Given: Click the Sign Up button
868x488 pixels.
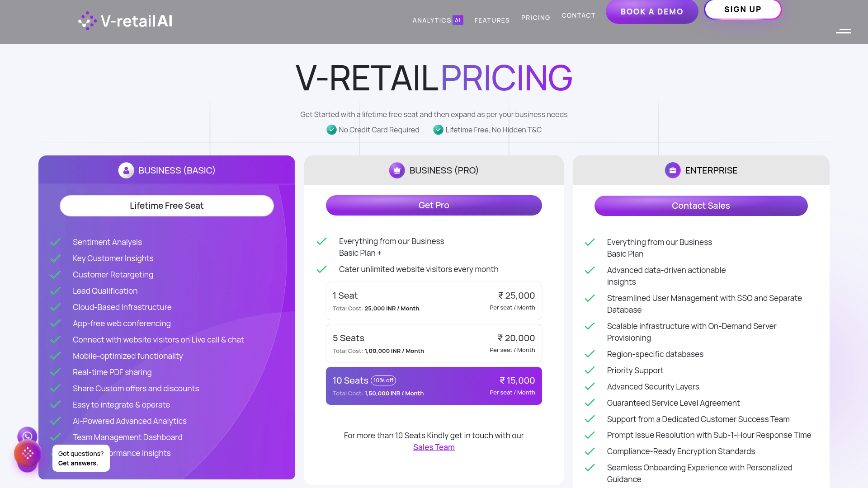Looking at the screenshot, I should coord(743,9).
